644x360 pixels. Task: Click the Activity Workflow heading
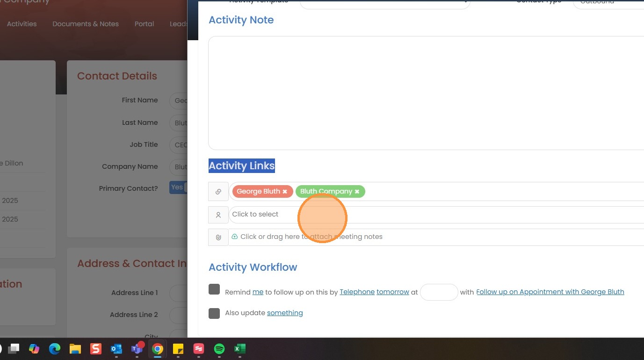(x=253, y=267)
